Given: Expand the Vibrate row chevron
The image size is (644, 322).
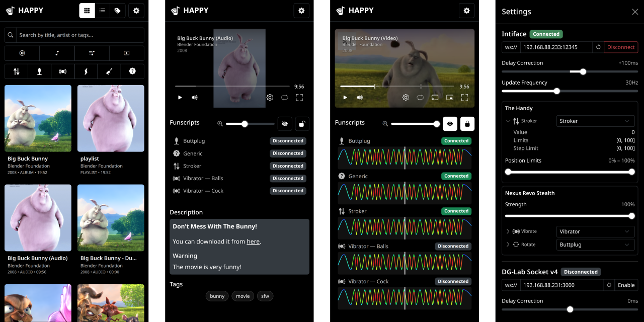Looking at the screenshot, I should point(508,231).
